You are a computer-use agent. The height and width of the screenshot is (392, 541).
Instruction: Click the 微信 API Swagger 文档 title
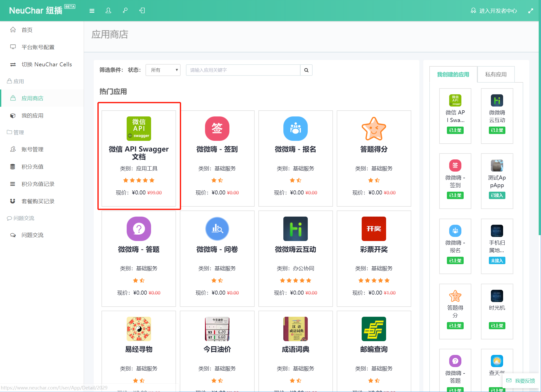(x=139, y=153)
